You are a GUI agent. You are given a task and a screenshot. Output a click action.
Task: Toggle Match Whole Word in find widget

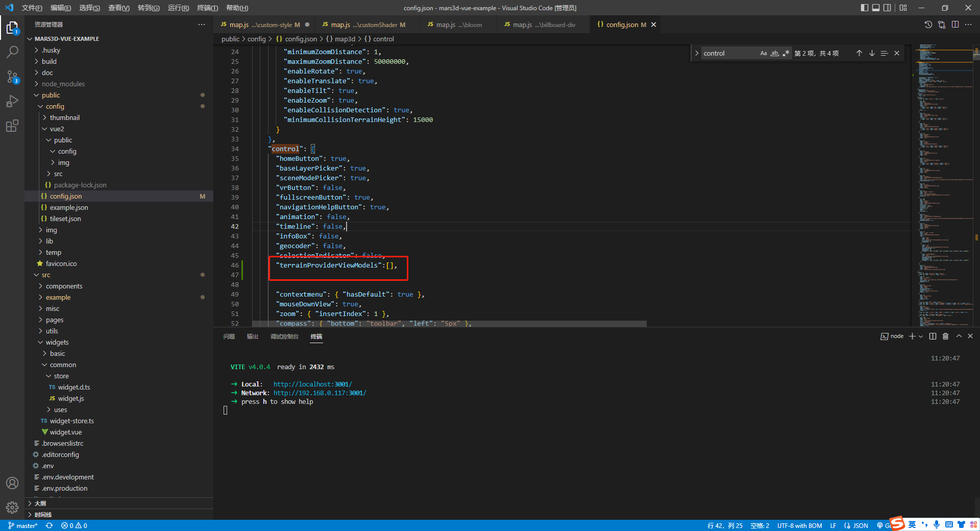tap(775, 53)
